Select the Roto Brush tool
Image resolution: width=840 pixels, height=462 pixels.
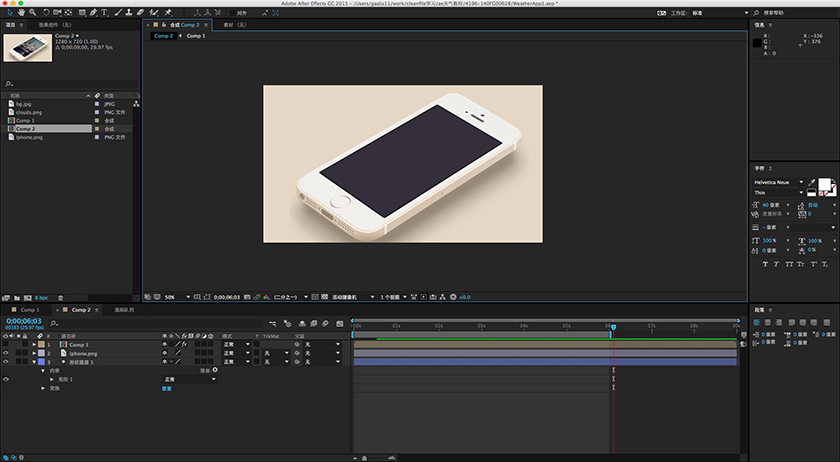coord(154,12)
